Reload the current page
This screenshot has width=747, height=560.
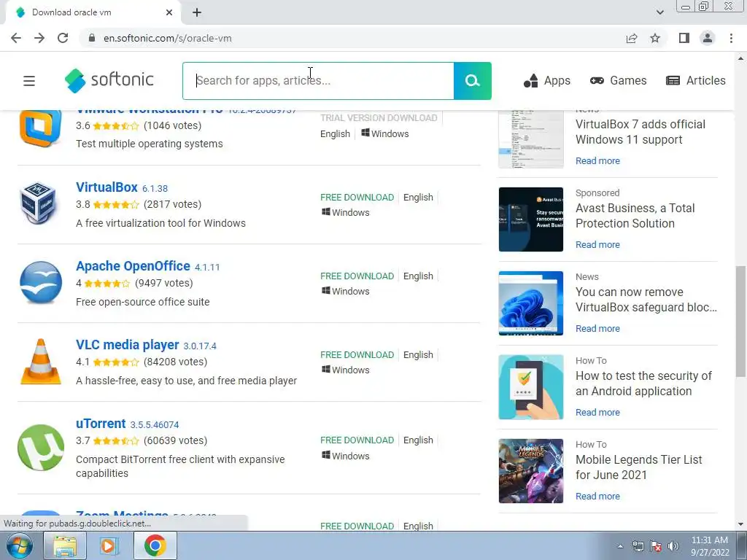[x=63, y=38]
